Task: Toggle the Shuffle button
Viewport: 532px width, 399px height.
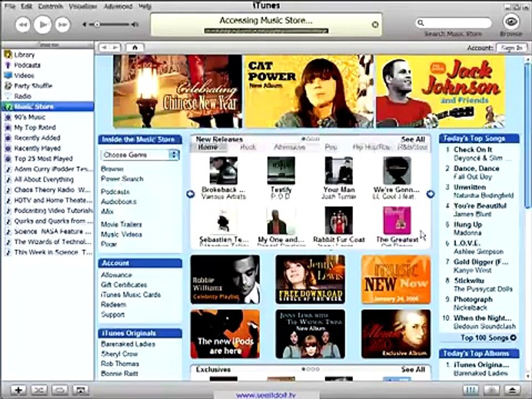Action: click(x=39, y=390)
